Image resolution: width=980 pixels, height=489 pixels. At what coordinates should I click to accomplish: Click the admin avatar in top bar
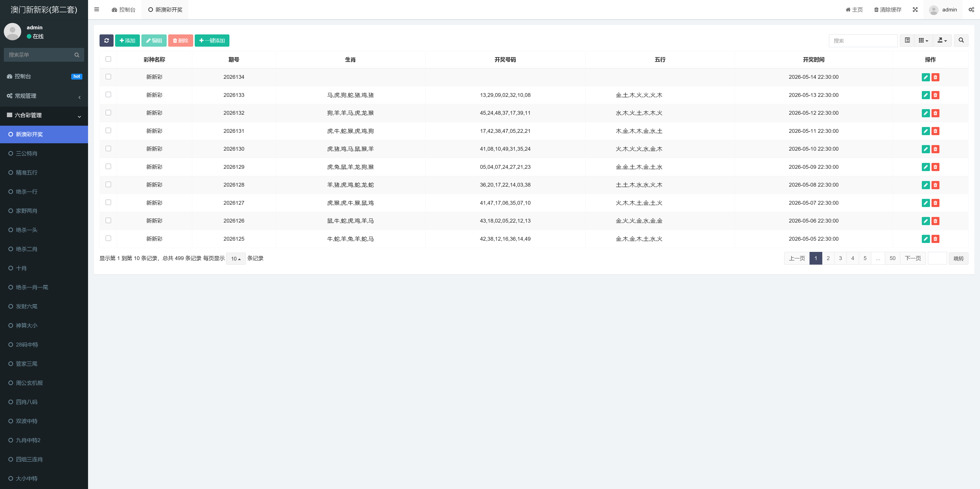click(x=934, y=10)
